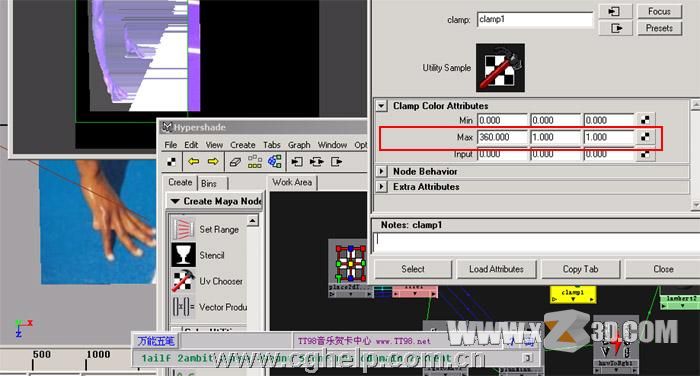The image size is (700, 376).
Task: Click the Presets button
Action: [x=659, y=28]
